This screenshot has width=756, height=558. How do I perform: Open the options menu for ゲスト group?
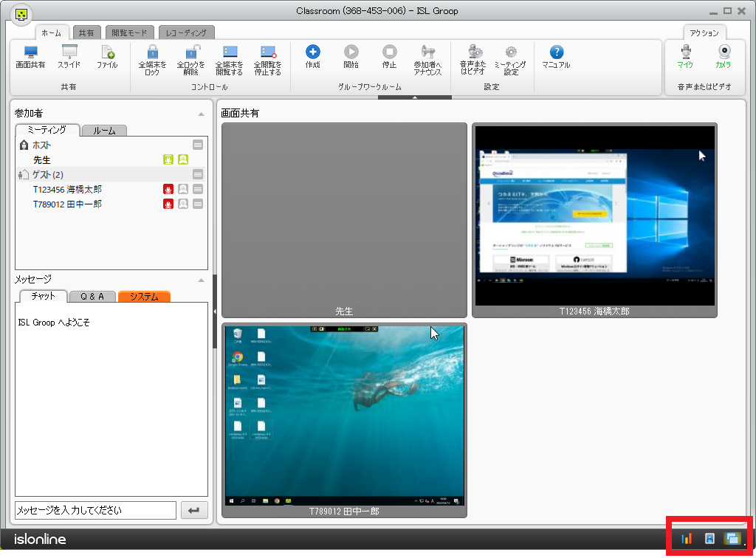[198, 174]
